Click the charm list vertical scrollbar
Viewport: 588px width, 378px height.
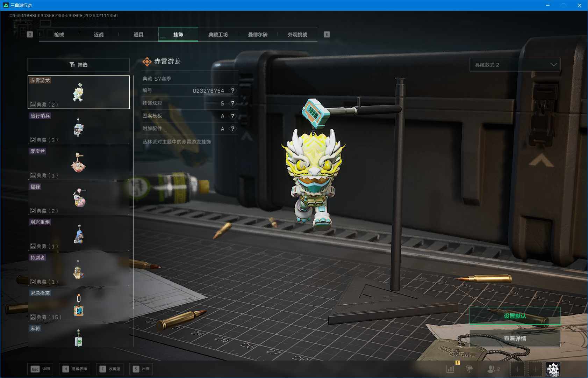pos(133,192)
